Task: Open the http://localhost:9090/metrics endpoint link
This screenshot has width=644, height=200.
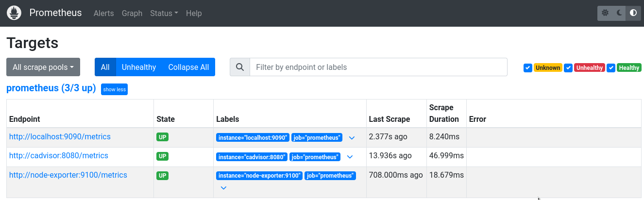Action: pyautogui.click(x=60, y=137)
